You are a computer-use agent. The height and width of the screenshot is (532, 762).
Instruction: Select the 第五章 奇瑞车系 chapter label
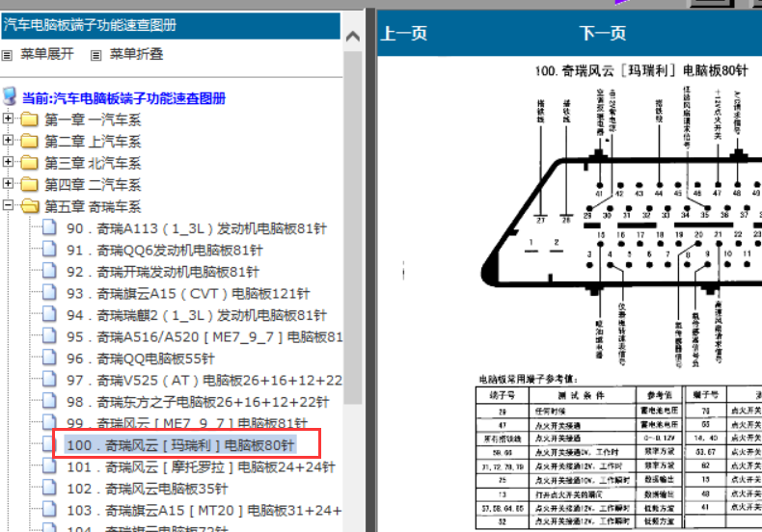coord(93,207)
